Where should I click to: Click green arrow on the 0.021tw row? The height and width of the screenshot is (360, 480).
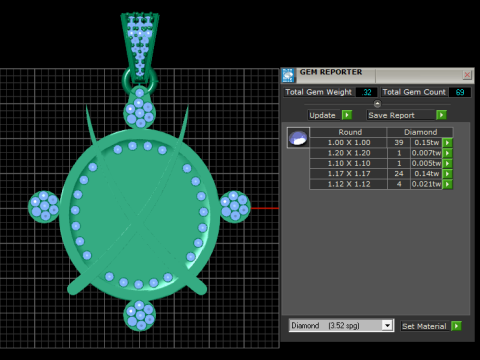coord(447,184)
